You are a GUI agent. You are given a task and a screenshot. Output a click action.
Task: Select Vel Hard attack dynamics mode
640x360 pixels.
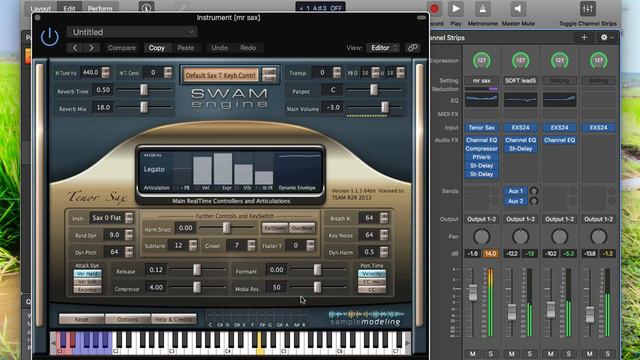pyautogui.click(x=87, y=274)
